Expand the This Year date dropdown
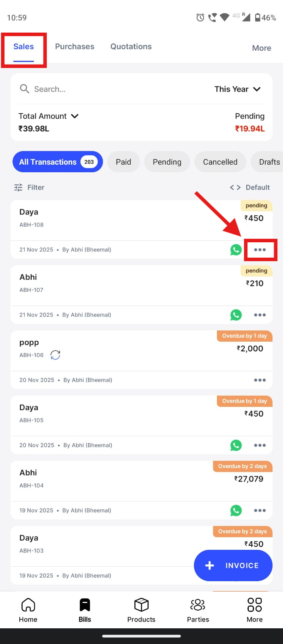The width and height of the screenshot is (283, 644). 237,89
